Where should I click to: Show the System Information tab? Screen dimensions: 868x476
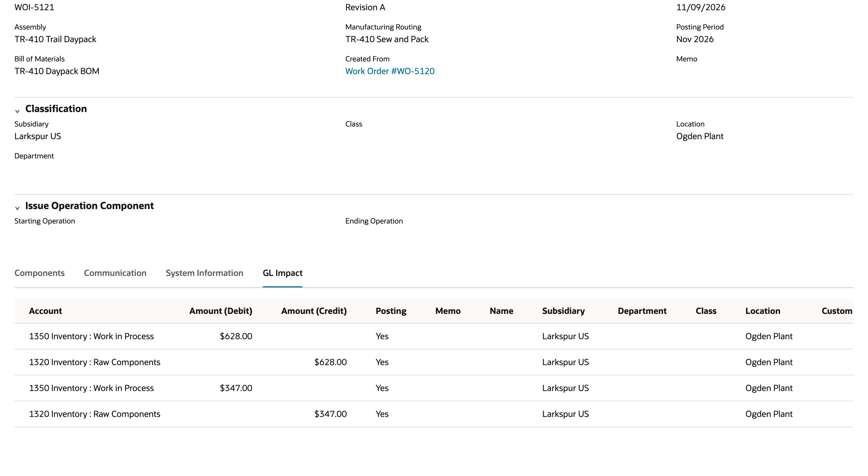(205, 273)
